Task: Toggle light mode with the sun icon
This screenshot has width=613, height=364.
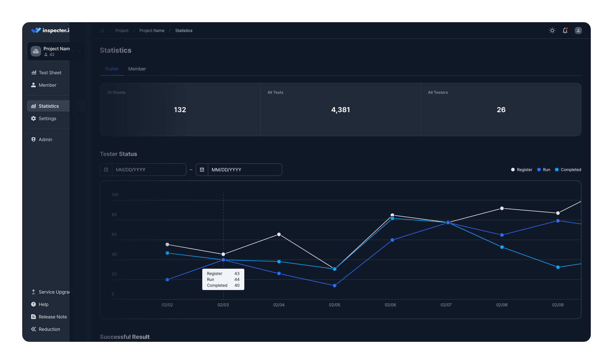Action: click(552, 30)
